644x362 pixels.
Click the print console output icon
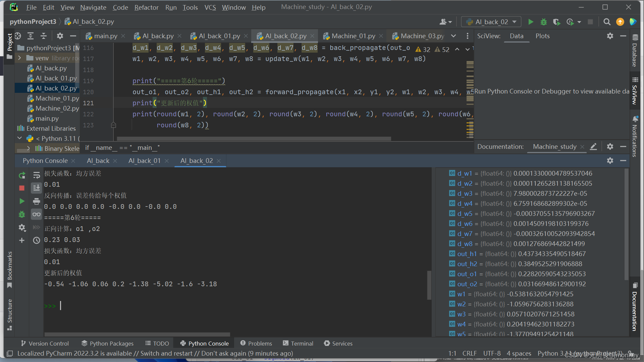(x=37, y=201)
